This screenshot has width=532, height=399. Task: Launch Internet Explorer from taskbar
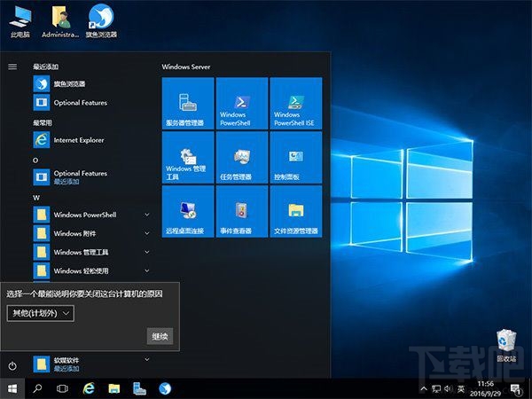tap(89, 389)
